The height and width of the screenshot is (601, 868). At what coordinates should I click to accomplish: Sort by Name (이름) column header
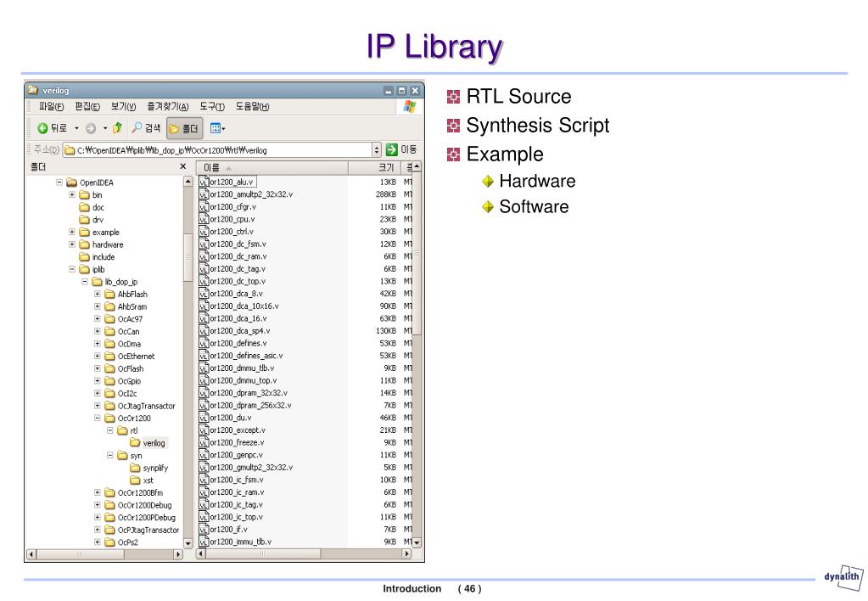272,167
